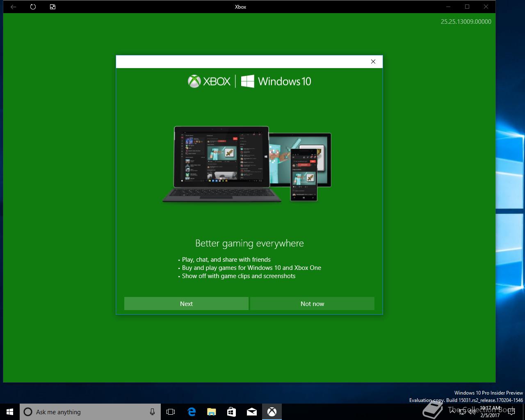Viewport: 525px width, 420px height.
Task: Click the laptop and phone devices image
Action: tap(247, 164)
